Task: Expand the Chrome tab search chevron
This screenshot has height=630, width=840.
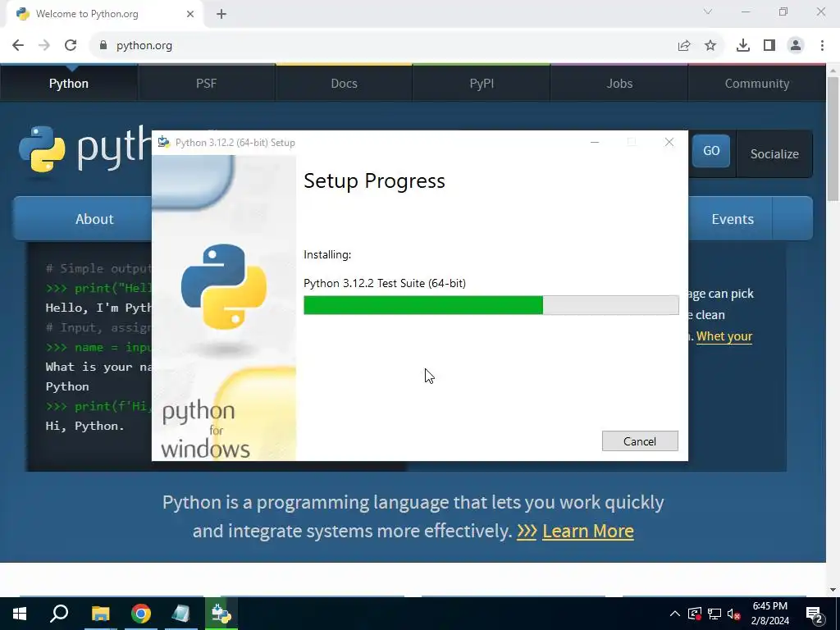Action: [708, 11]
